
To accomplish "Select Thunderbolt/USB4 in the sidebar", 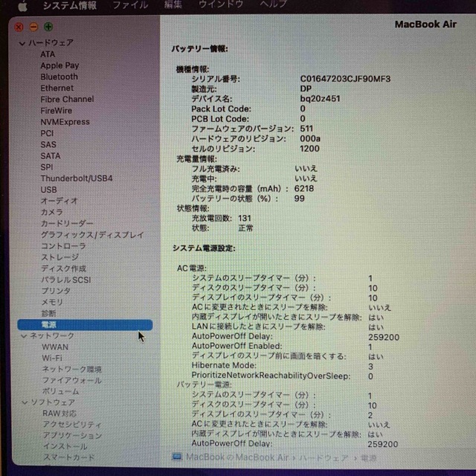I will 77,178.
